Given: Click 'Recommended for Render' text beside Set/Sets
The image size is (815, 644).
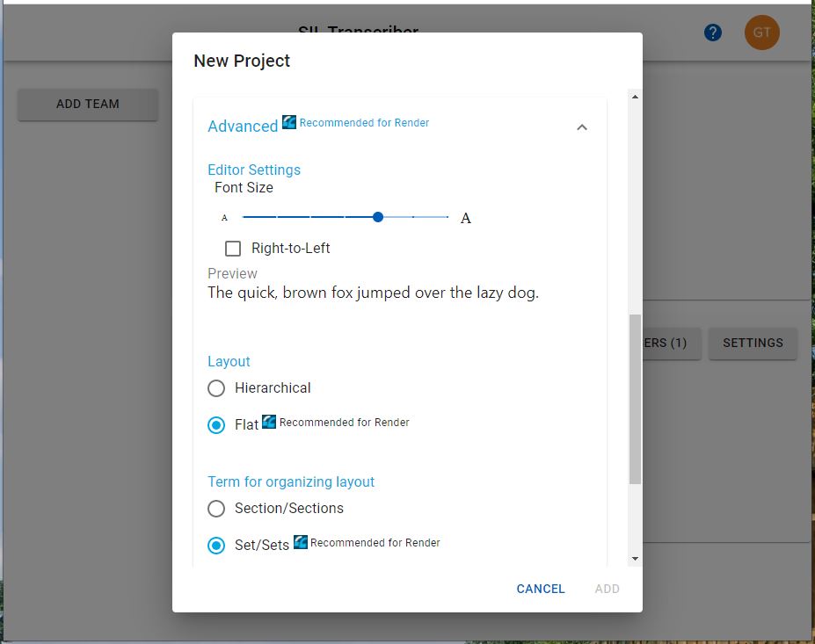Looking at the screenshot, I should tap(375, 543).
